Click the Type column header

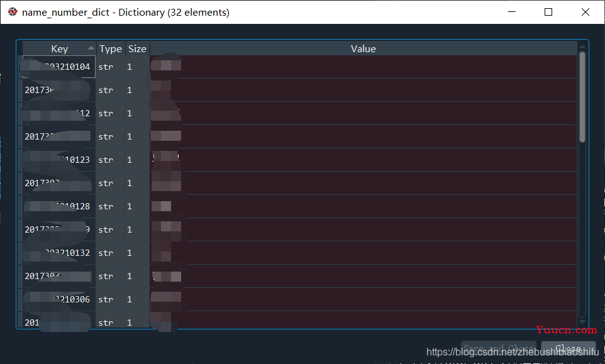coord(110,48)
